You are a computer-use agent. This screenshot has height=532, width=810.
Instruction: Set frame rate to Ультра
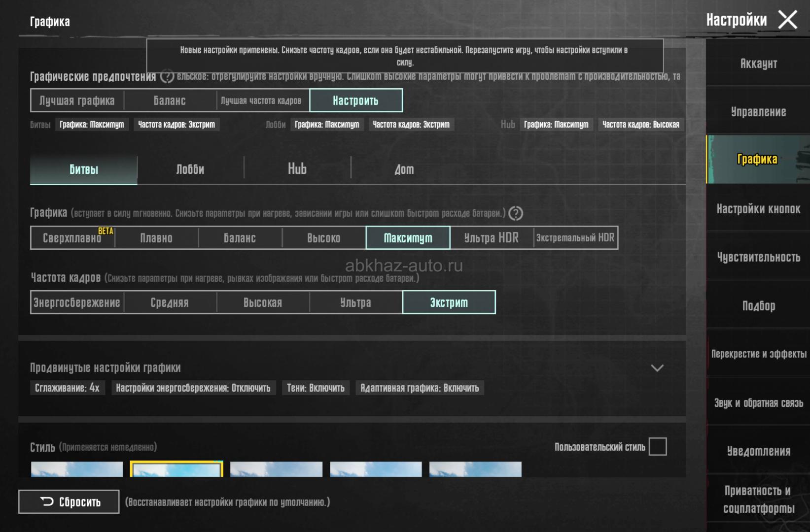point(355,302)
